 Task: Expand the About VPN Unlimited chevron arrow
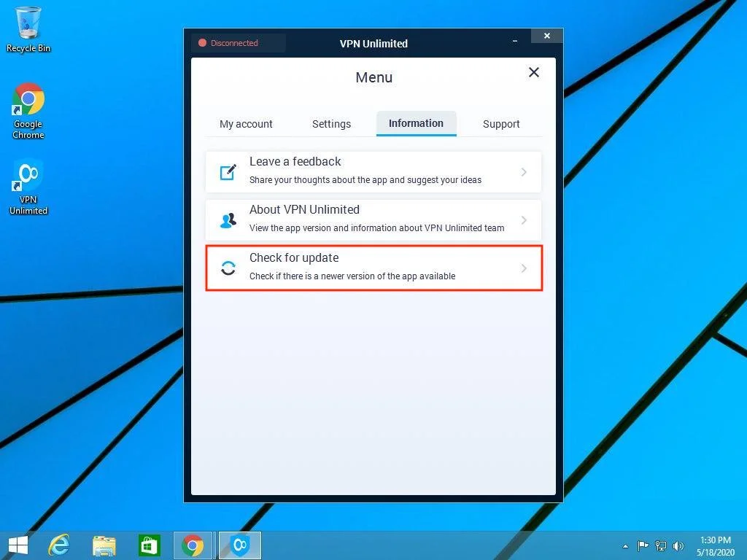[x=524, y=220]
